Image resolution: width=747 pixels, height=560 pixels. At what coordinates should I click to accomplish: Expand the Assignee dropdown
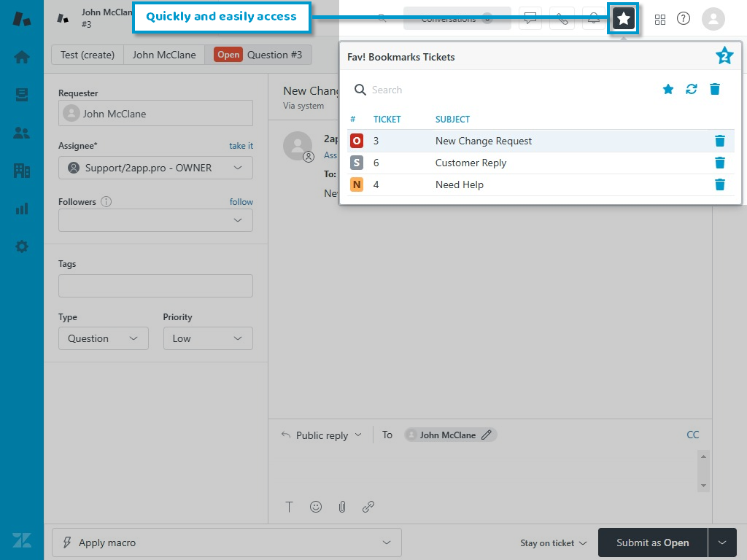click(x=155, y=168)
